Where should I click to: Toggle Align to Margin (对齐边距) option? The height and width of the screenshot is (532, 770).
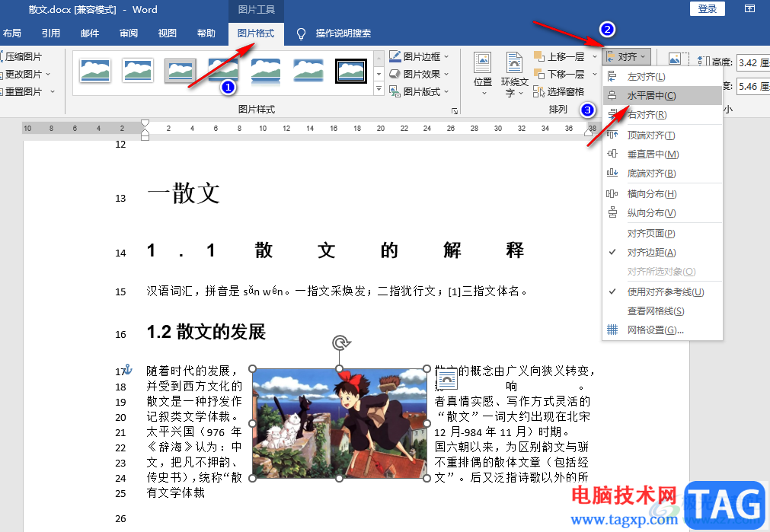[651, 253]
